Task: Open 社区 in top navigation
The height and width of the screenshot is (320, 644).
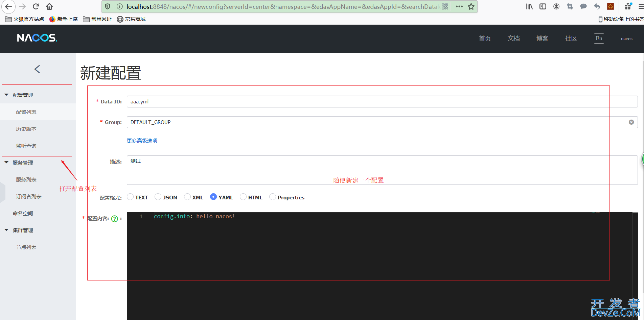Action: 571,39
